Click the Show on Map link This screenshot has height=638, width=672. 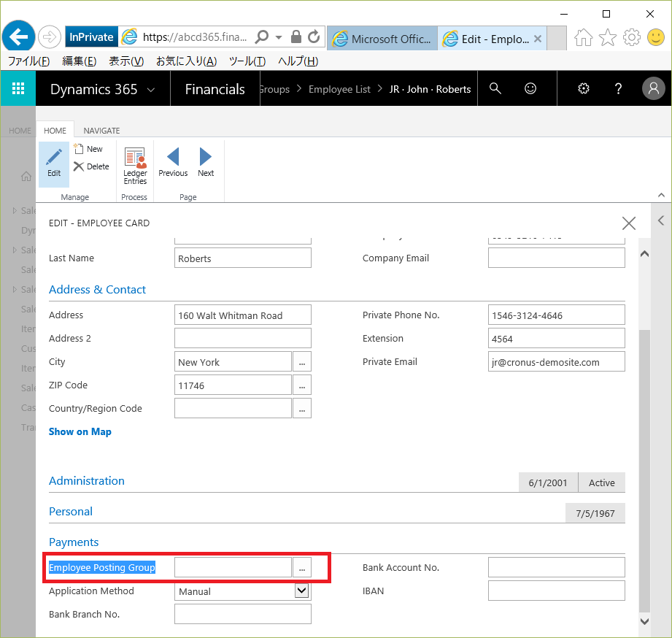pos(80,431)
